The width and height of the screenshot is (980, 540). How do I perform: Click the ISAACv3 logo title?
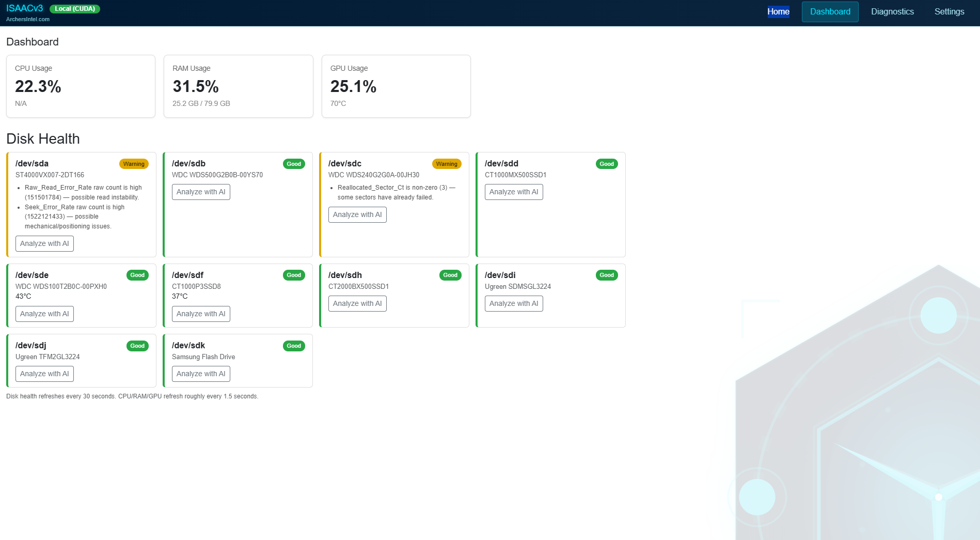24,8
